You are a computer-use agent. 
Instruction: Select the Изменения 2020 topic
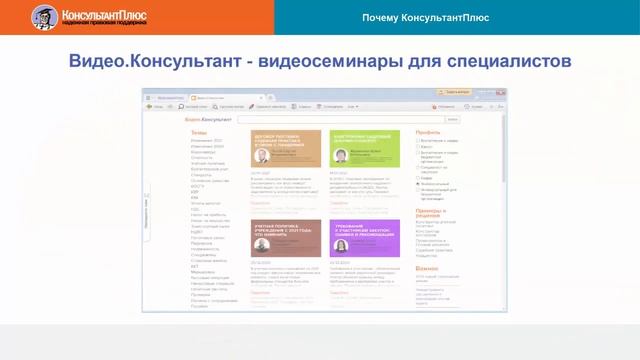[207, 146]
